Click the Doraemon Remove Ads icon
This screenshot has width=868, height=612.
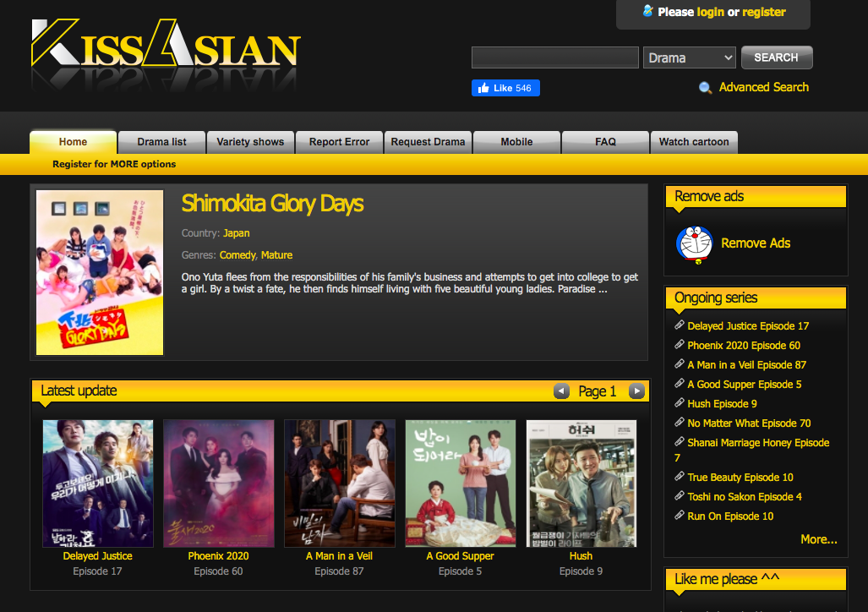(695, 244)
